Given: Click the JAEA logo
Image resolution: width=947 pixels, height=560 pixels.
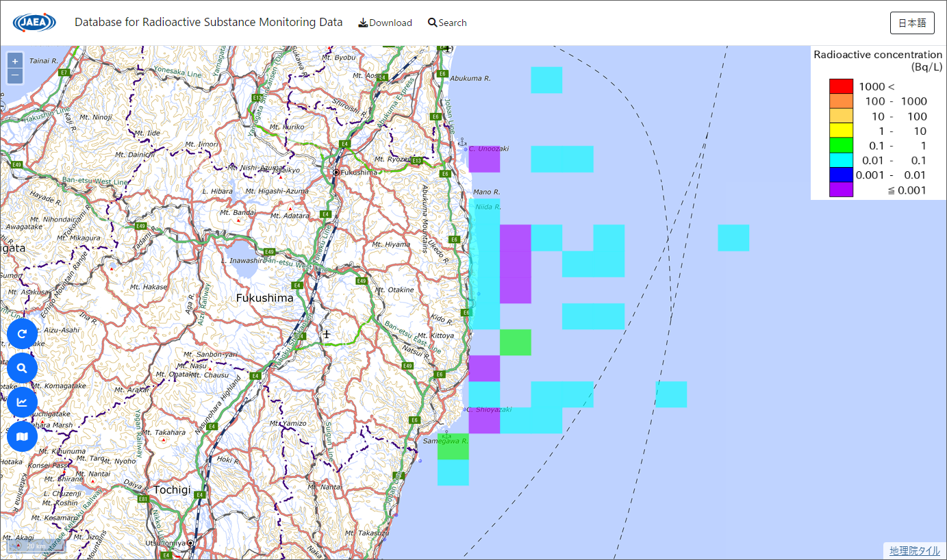Looking at the screenshot, I should (x=34, y=23).
